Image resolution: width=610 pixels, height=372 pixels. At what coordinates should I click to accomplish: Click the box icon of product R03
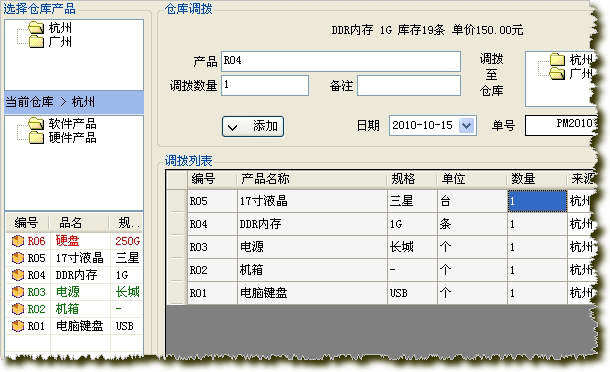[x=18, y=292]
